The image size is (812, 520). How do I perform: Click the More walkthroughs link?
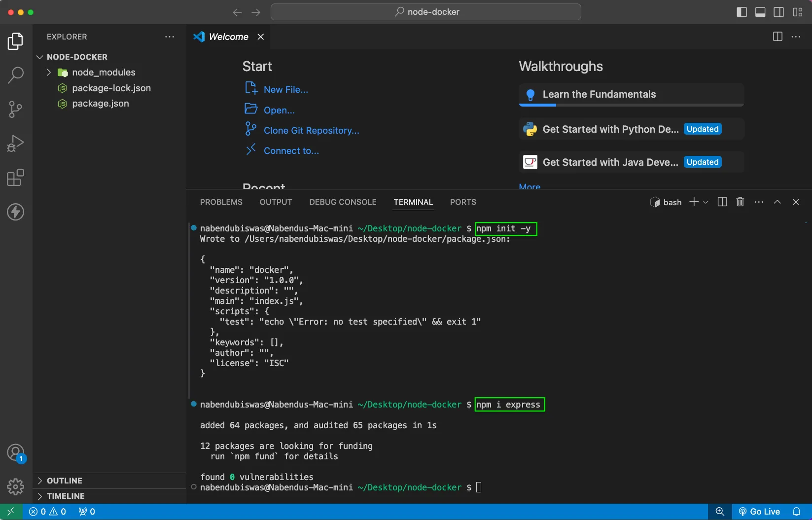tap(530, 186)
